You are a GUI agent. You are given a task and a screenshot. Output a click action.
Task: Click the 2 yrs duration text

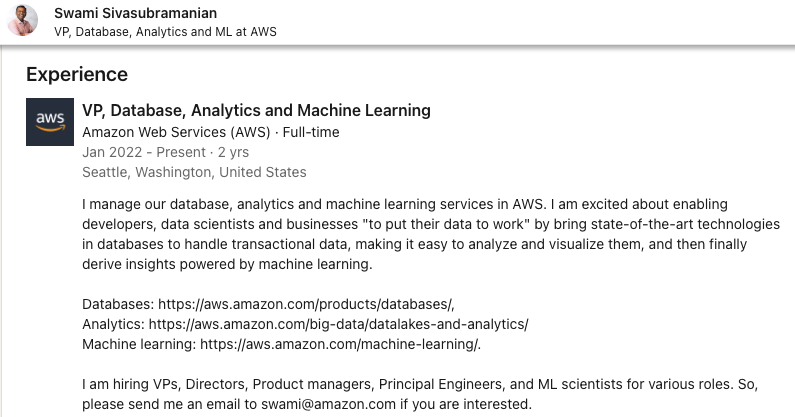(233, 152)
